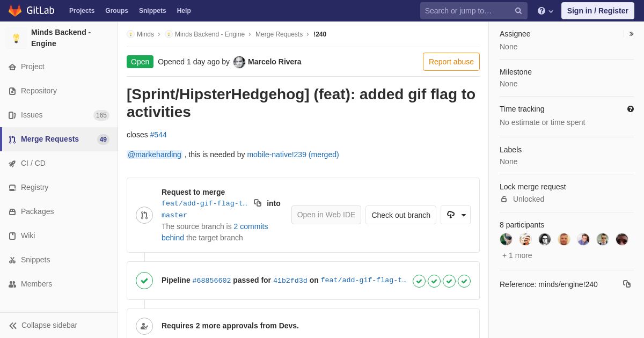
Task: Click the Merge Requests icon in sidebar
Action: [x=12, y=139]
